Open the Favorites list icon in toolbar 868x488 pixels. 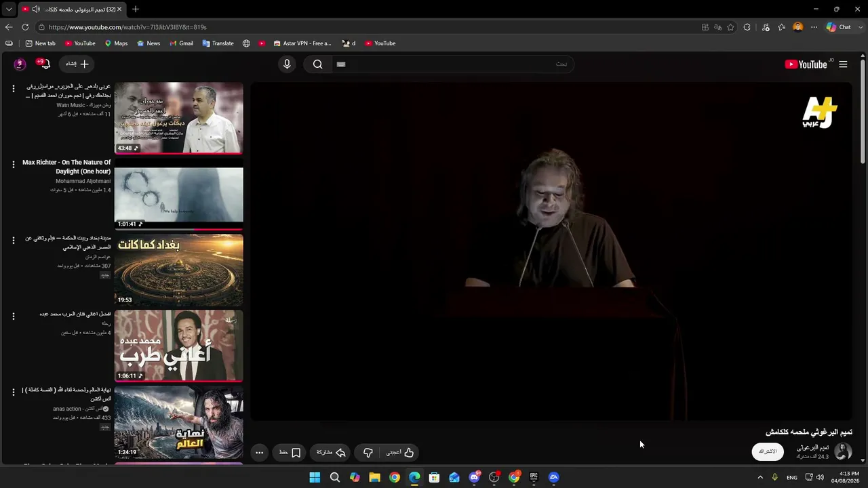(x=781, y=27)
